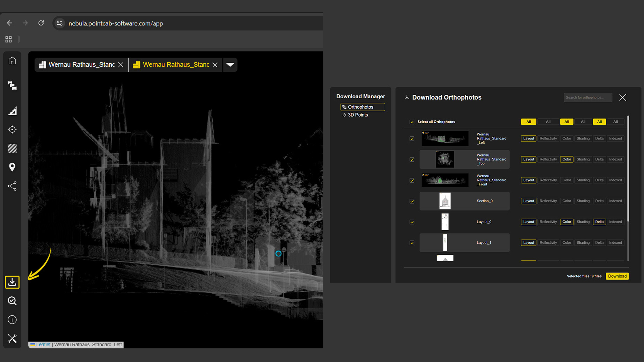Toggle Select all Orthophotos checkbox
The image size is (644, 362).
tap(412, 122)
